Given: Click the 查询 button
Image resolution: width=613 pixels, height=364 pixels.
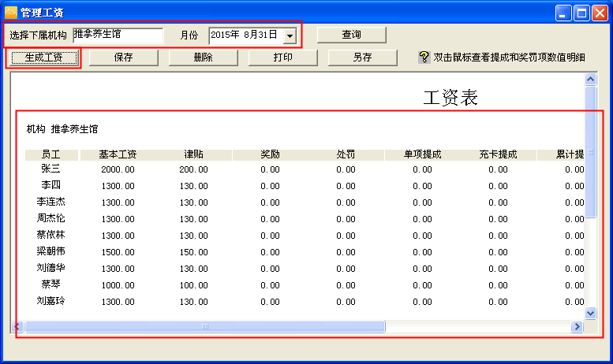Looking at the screenshot, I should click(351, 35).
